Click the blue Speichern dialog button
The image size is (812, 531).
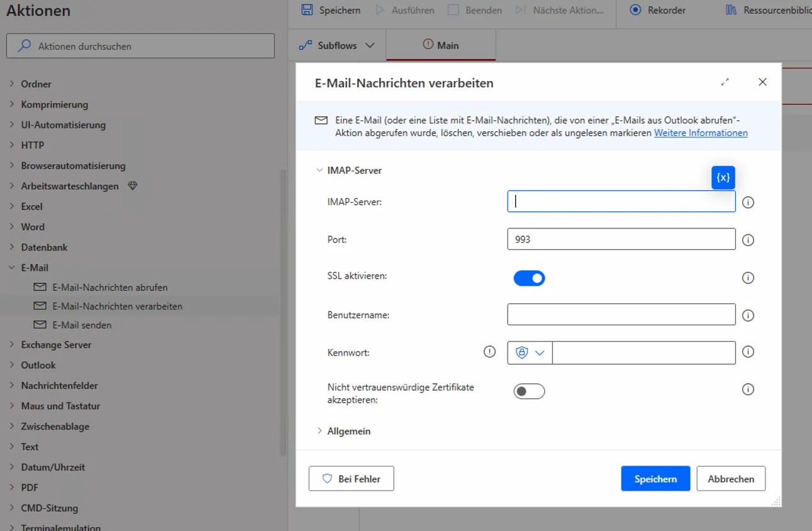coord(655,479)
